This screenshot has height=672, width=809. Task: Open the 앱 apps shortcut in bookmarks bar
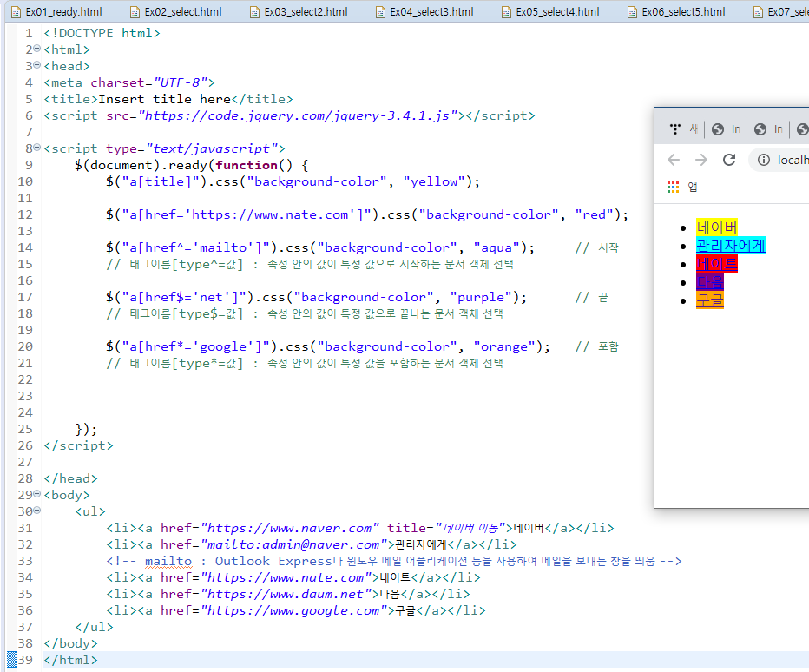tap(682, 187)
